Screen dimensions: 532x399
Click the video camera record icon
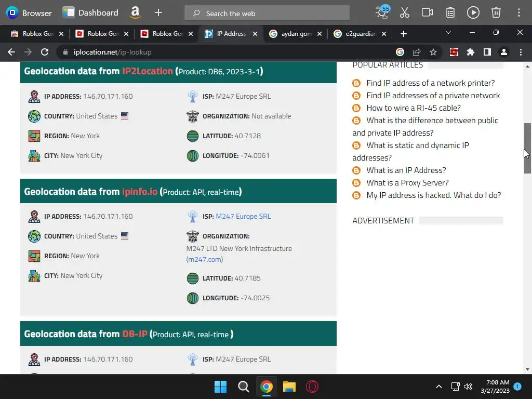(x=427, y=13)
